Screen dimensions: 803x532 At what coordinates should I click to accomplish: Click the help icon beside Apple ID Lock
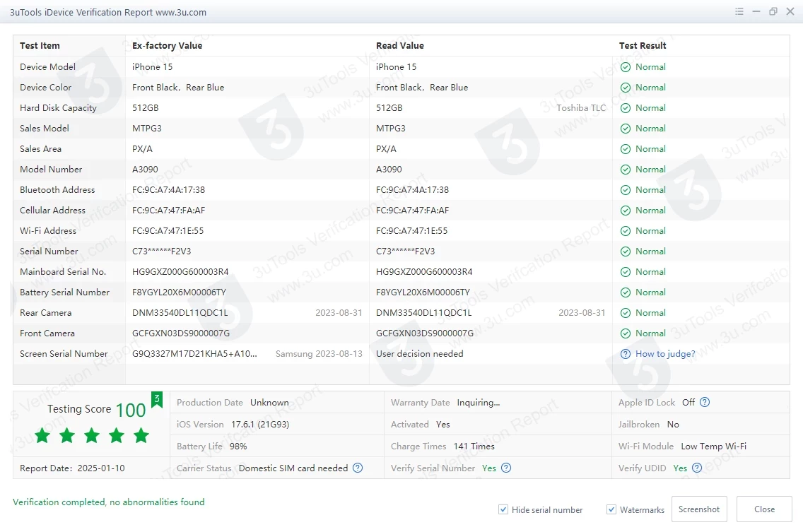point(705,402)
